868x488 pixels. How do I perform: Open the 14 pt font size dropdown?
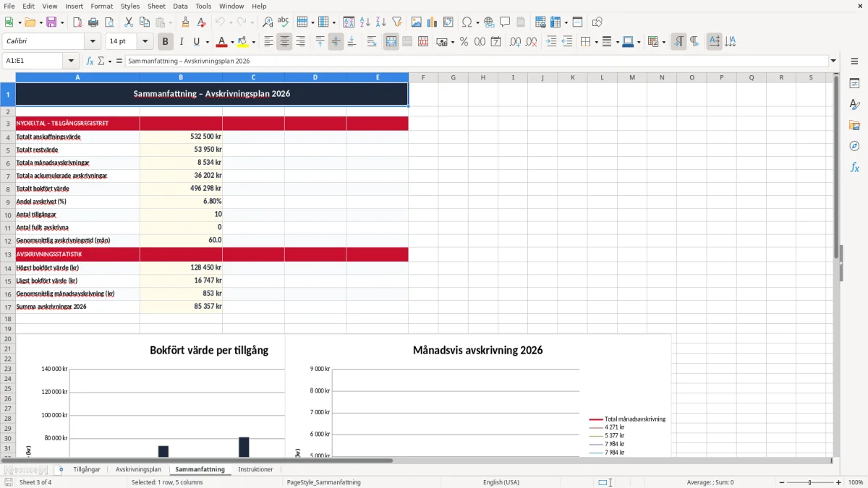pyautogui.click(x=145, y=42)
